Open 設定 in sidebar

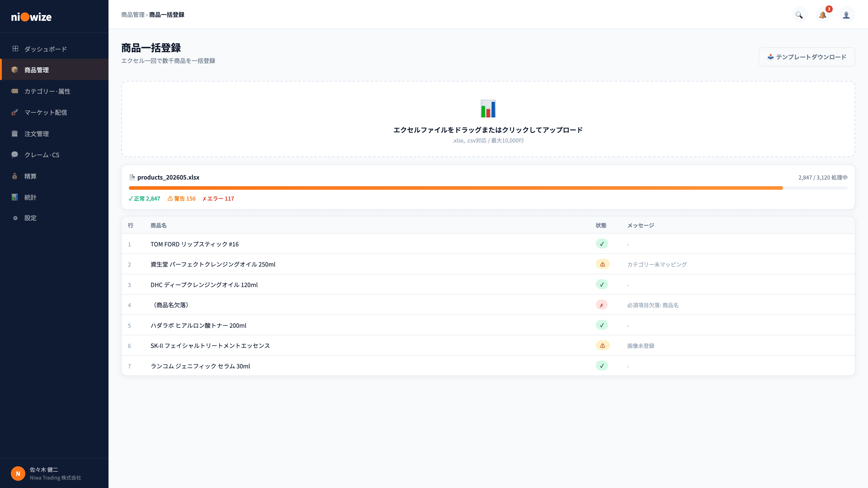coord(54,218)
